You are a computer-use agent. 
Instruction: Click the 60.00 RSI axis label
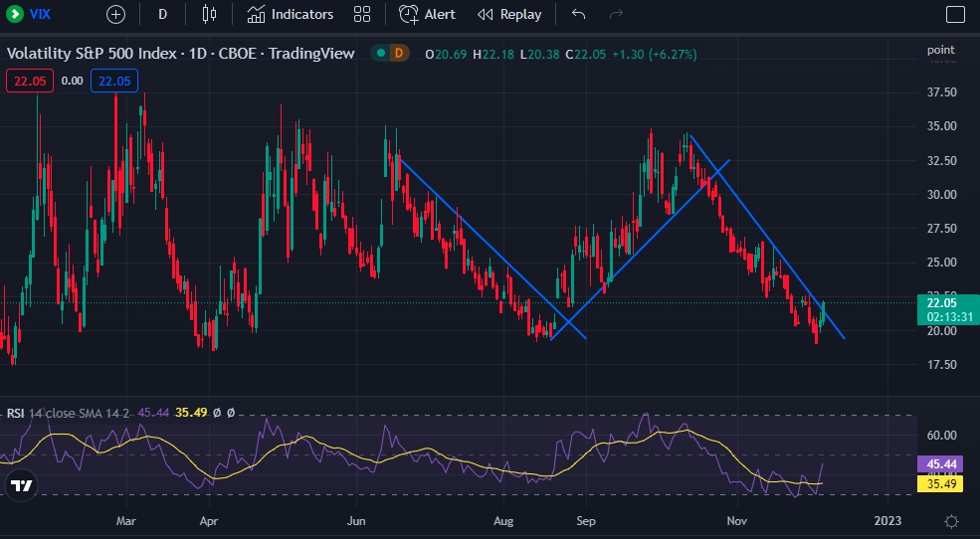tap(942, 436)
